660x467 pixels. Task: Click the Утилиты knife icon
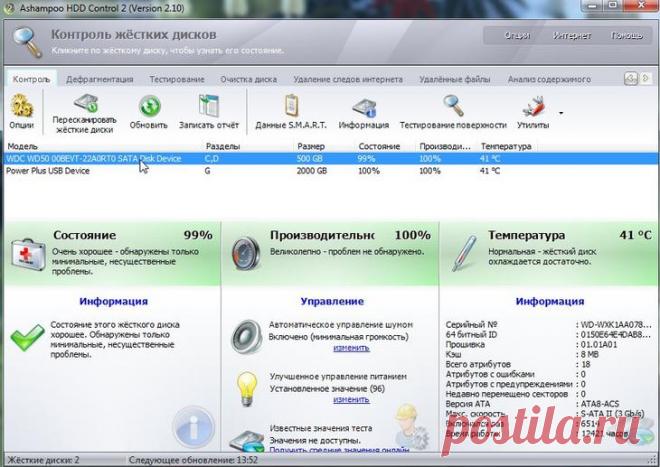pyautogui.click(x=532, y=105)
